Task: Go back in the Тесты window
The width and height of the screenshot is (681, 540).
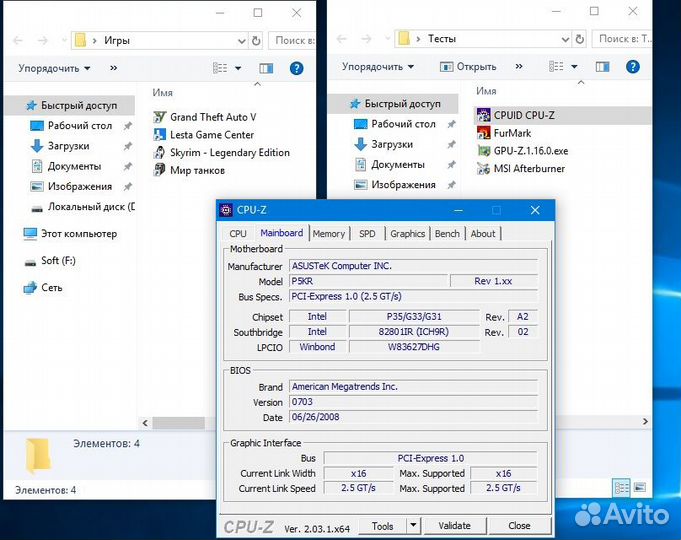Action: [342, 39]
